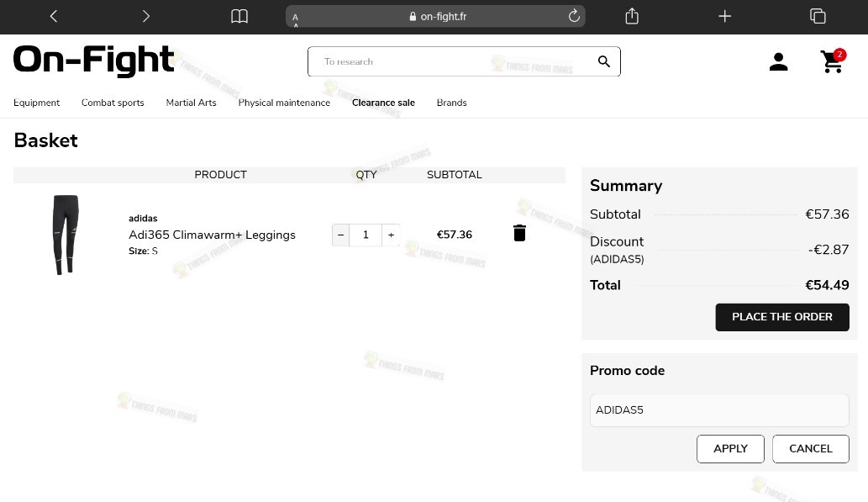Click the Total amount €54.49

pos(827,285)
